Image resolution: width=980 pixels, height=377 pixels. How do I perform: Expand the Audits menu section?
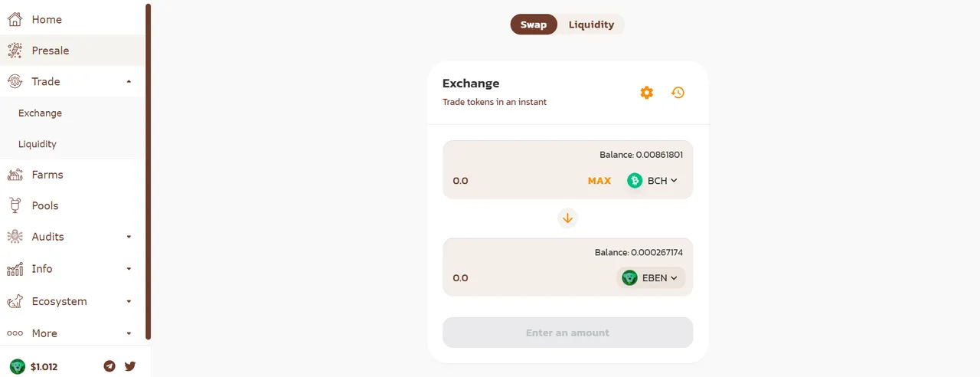tap(129, 237)
